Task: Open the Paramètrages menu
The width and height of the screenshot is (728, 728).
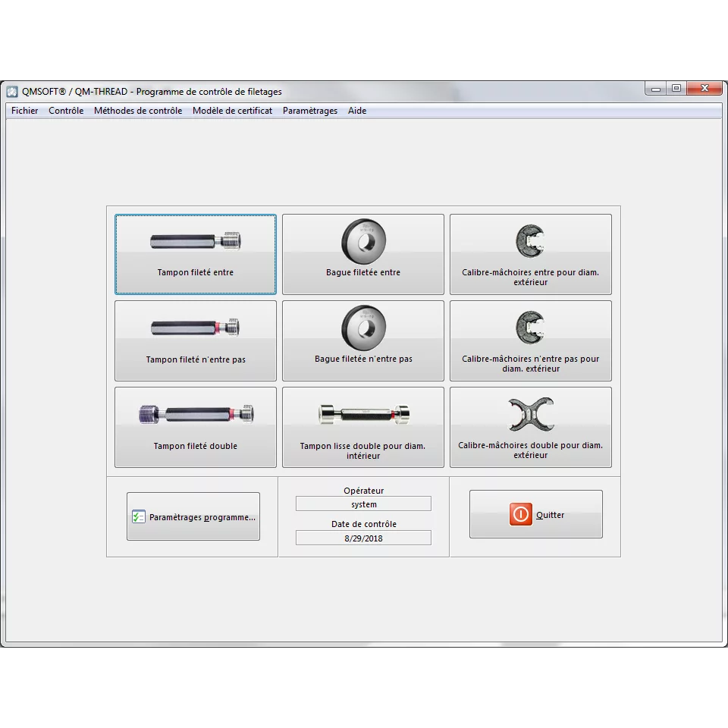Action: point(310,111)
